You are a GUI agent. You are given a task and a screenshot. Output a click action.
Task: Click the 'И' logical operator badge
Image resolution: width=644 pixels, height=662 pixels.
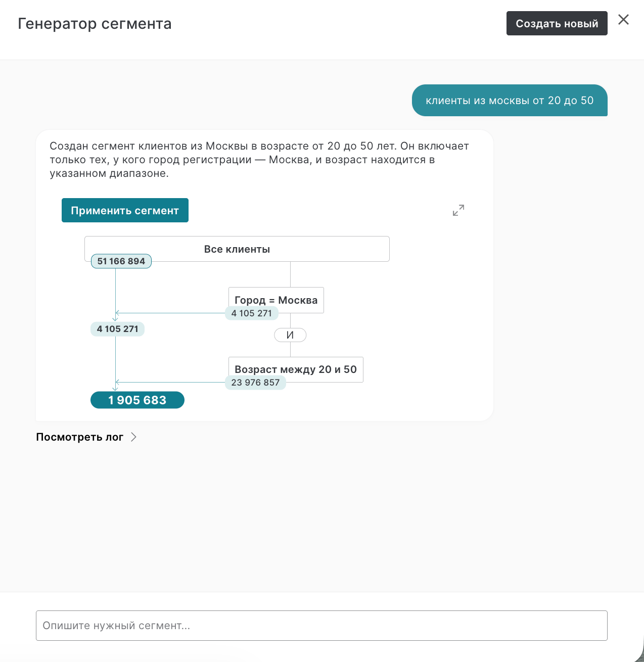(x=290, y=335)
